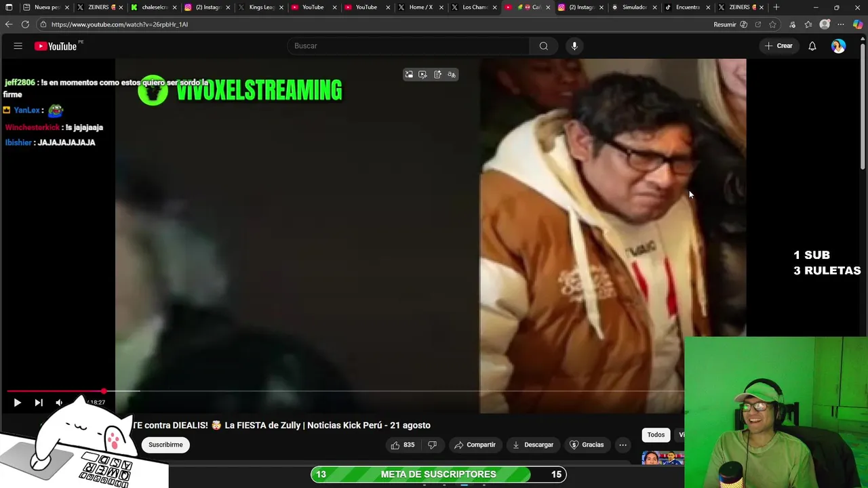Click the video title text
868x488 pixels.
pyautogui.click(x=281, y=425)
